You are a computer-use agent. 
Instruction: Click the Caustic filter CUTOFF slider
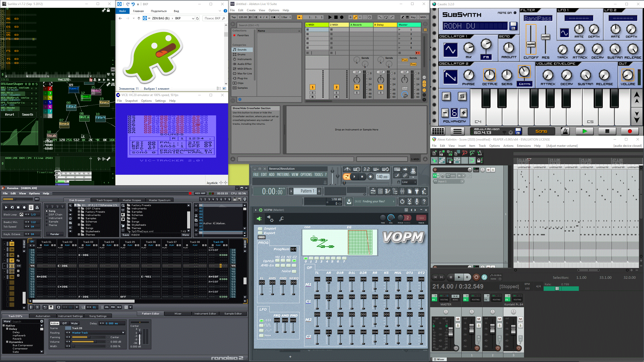pos(531,39)
